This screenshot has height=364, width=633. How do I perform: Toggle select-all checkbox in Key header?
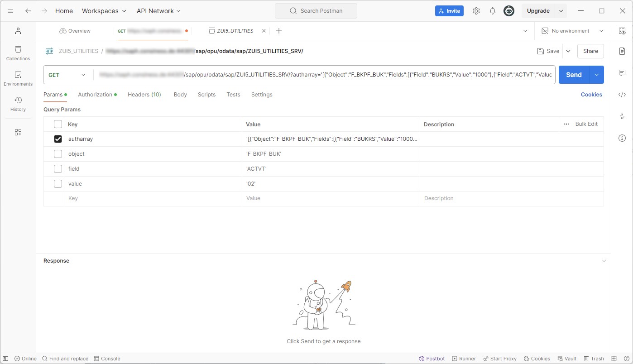click(58, 124)
